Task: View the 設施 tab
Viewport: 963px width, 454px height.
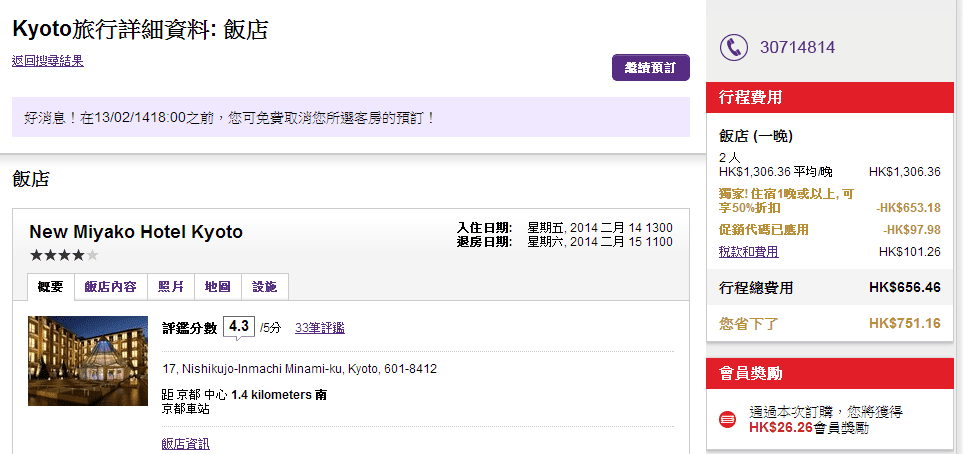Action: (x=265, y=287)
